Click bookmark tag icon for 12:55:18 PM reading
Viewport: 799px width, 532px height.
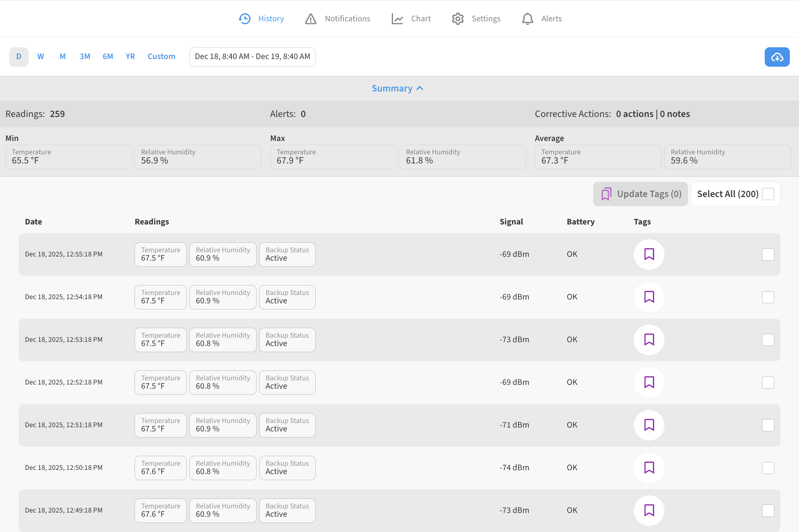649,254
